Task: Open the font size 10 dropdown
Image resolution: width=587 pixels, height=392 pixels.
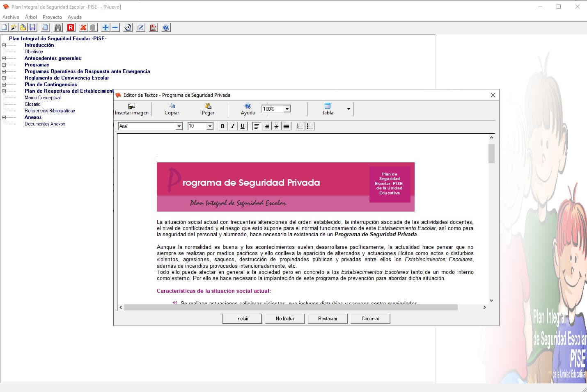Action: [x=210, y=126]
